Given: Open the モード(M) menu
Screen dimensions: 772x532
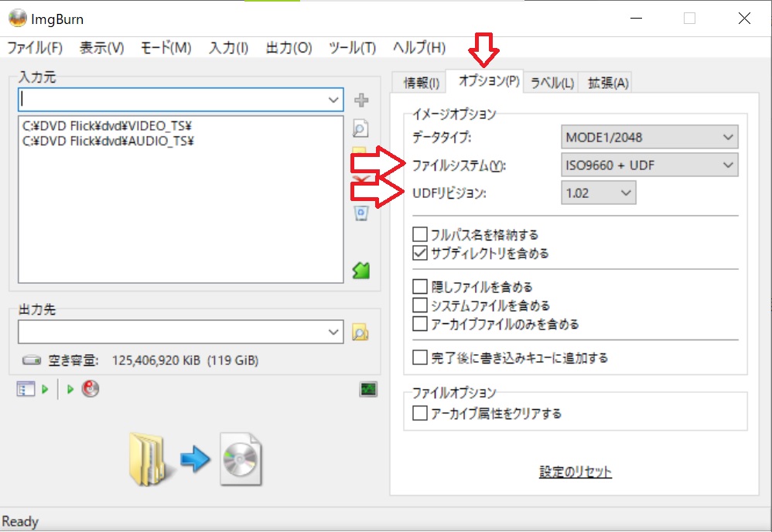Looking at the screenshot, I should [x=166, y=48].
